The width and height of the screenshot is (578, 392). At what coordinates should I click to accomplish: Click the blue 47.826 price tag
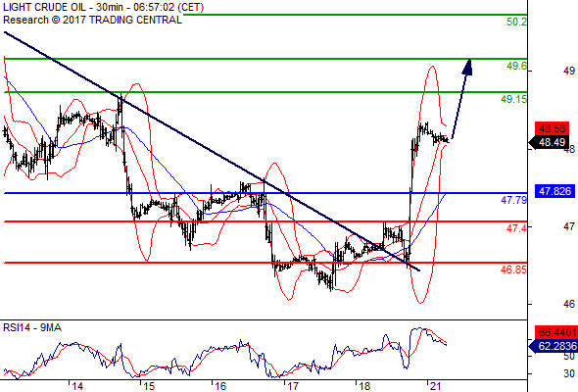(x=554, y=191)
